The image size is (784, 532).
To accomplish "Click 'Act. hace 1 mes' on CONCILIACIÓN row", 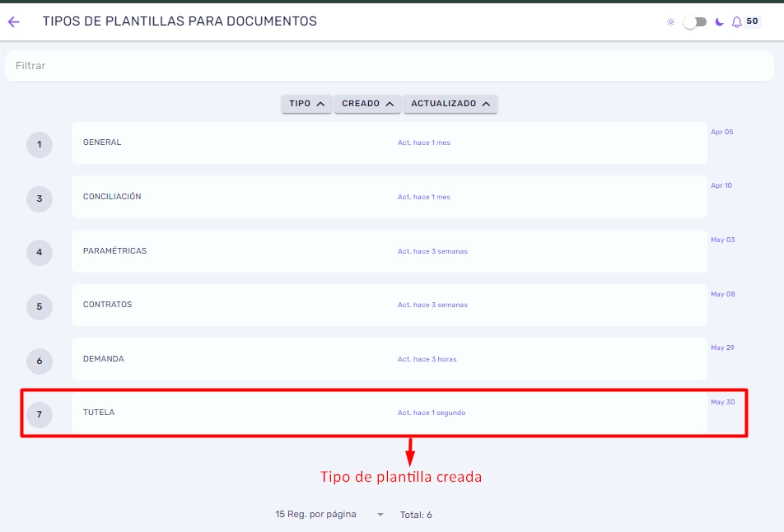I will click(424, 197).
